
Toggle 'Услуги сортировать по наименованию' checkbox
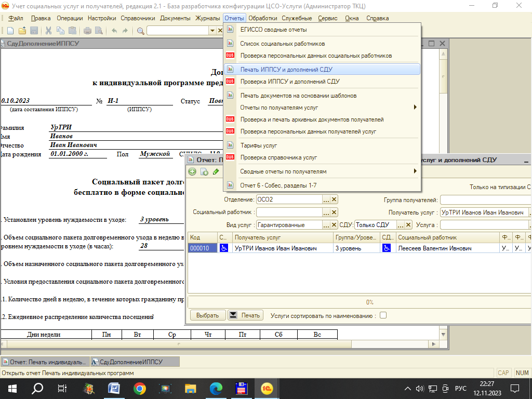tap(383, 315)
